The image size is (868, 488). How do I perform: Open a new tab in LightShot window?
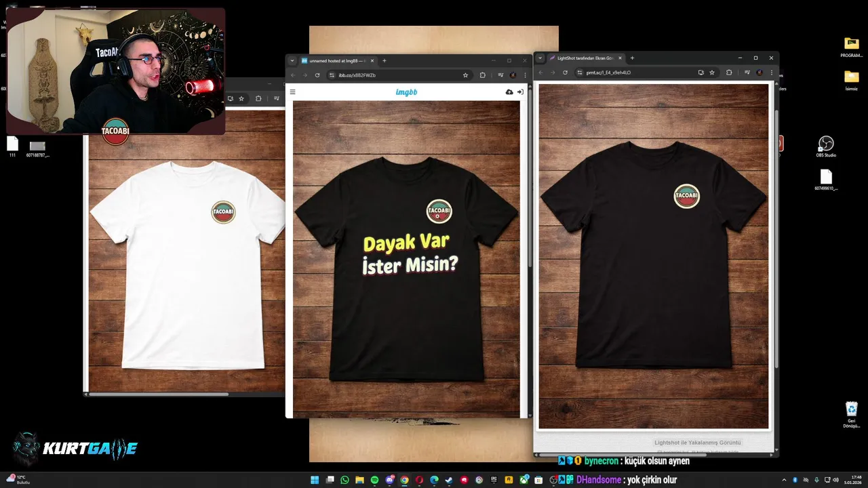[x=632, y=58]
